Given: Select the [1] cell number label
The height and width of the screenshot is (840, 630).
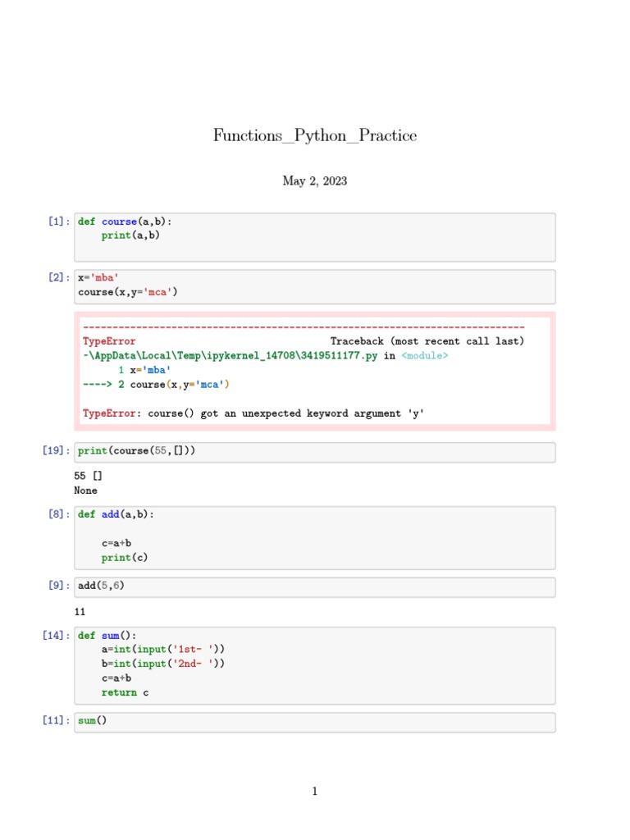Looking at the screenshot, I should [x=57, y=221].
